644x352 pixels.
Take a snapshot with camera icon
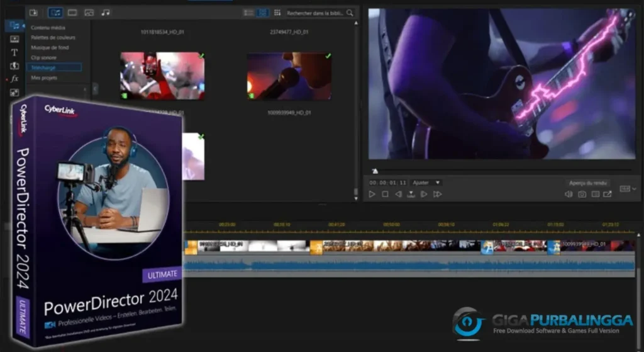click(582, 194)
